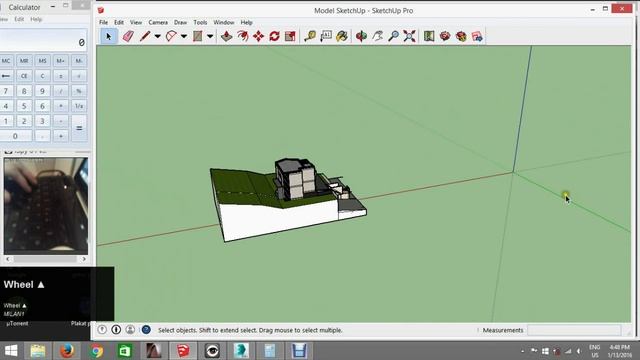Open the Instructor help status icon
The image size is (640, 360).
point(146,329)
